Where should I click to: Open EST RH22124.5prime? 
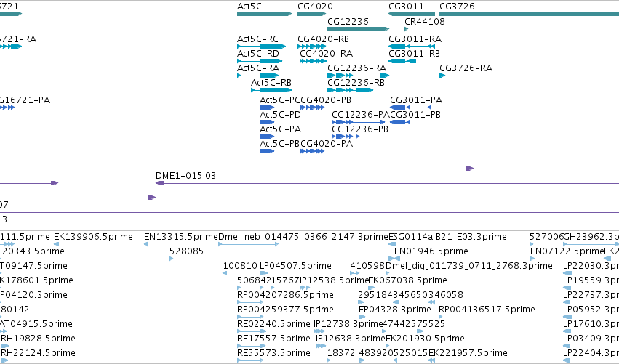tap(38, 353)
